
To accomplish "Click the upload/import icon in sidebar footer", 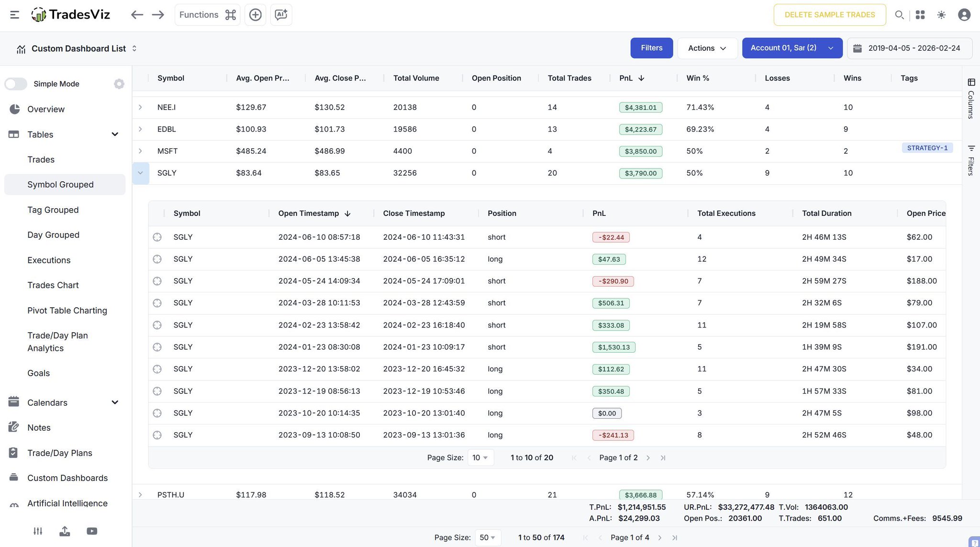I will point(65,531).
